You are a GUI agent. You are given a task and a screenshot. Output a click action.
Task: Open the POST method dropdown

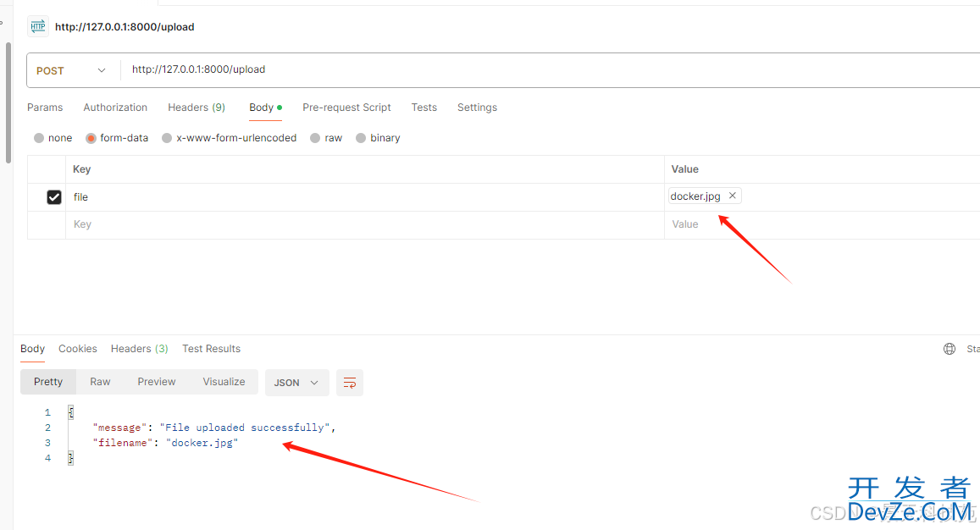click(72, 70)
